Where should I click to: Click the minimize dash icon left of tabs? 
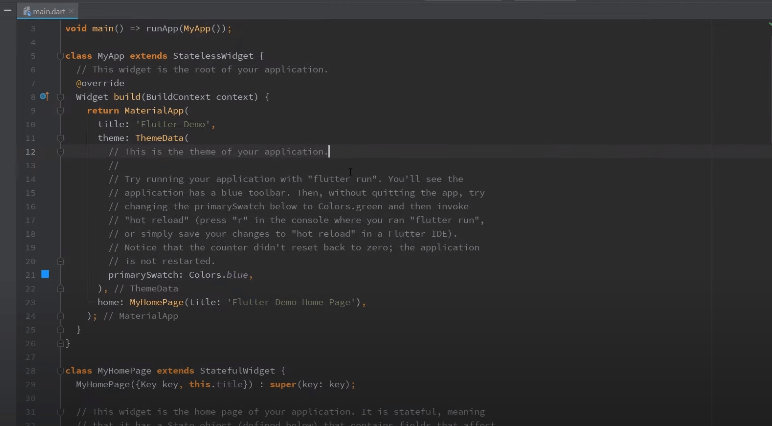[7, 10]
